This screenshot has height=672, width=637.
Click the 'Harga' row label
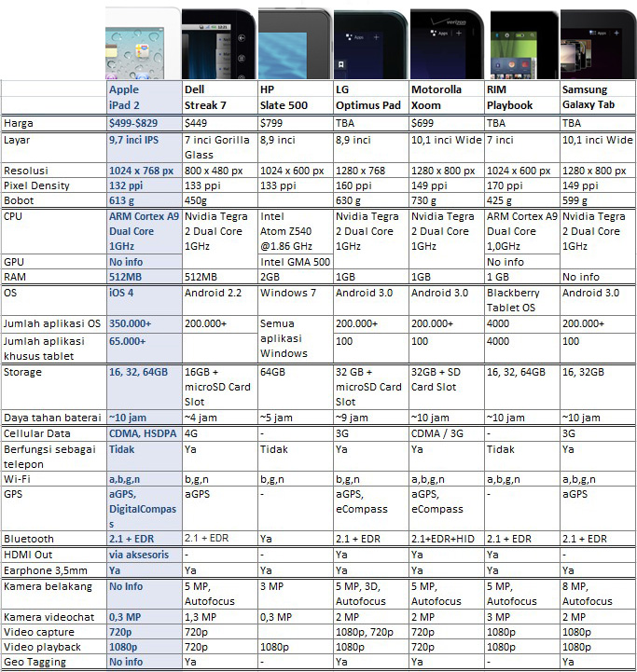click(x=18, y=123)
